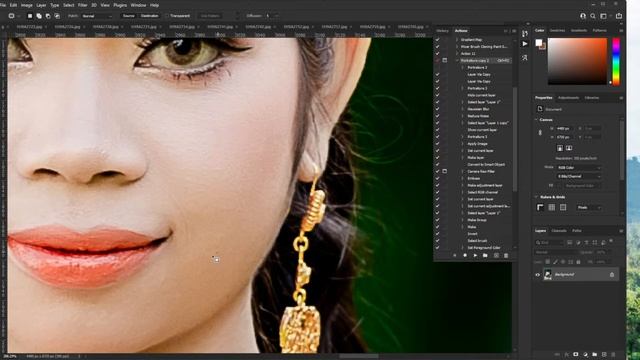Open the Image menu
Viewport: 640px width, 360px height.
pyautogui.click(x=27, y=5)
